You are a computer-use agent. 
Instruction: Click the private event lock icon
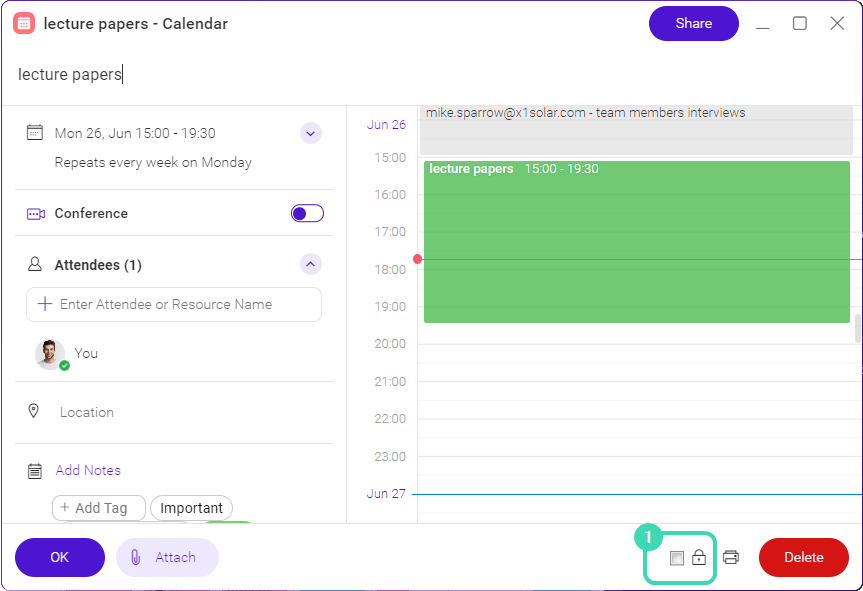pos(699,557)
